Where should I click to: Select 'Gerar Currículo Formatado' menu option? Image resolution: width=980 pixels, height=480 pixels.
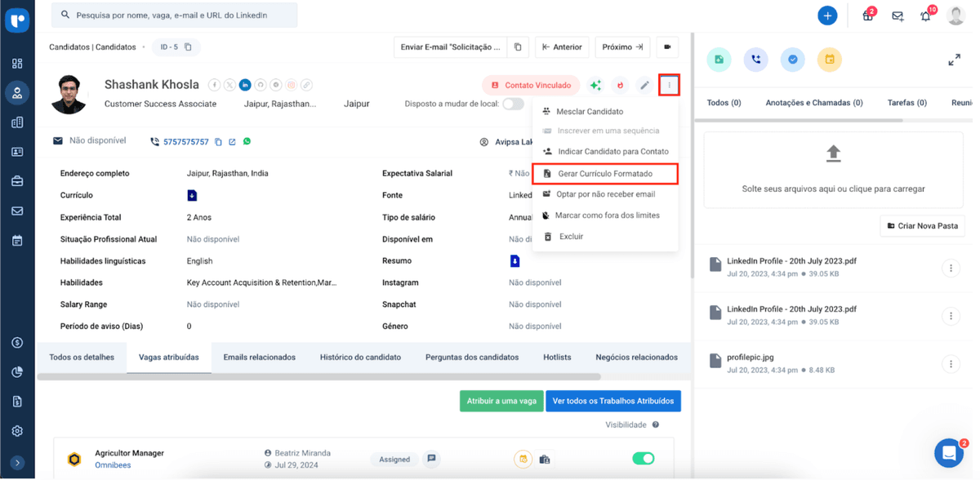(604, 173)
